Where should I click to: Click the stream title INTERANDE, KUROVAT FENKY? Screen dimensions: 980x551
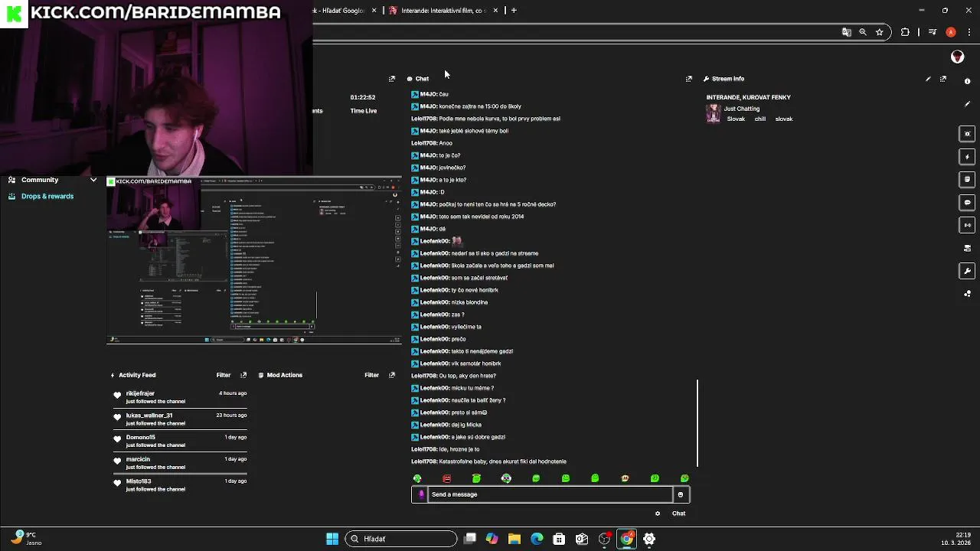coord(748,97)
